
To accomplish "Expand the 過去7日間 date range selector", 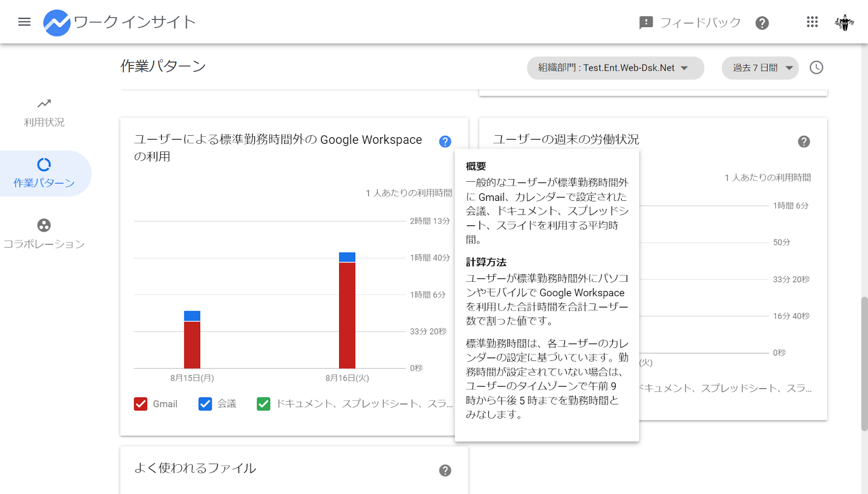I will (x=759, y=67).
